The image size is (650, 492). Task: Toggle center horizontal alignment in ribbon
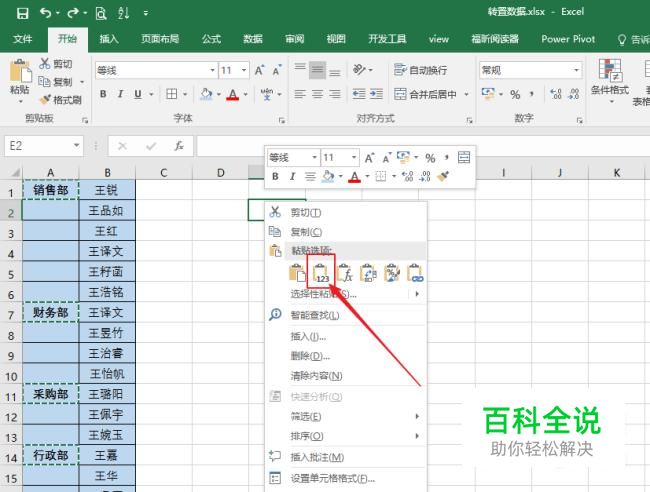pyautogui.click(x=318, y=94)
